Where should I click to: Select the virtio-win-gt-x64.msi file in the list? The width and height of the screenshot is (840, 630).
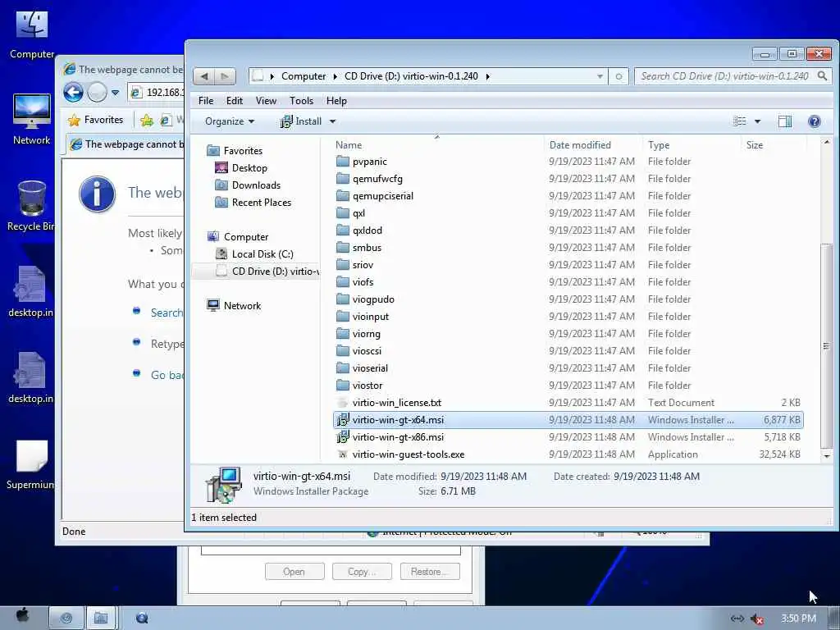pos(568,420)
